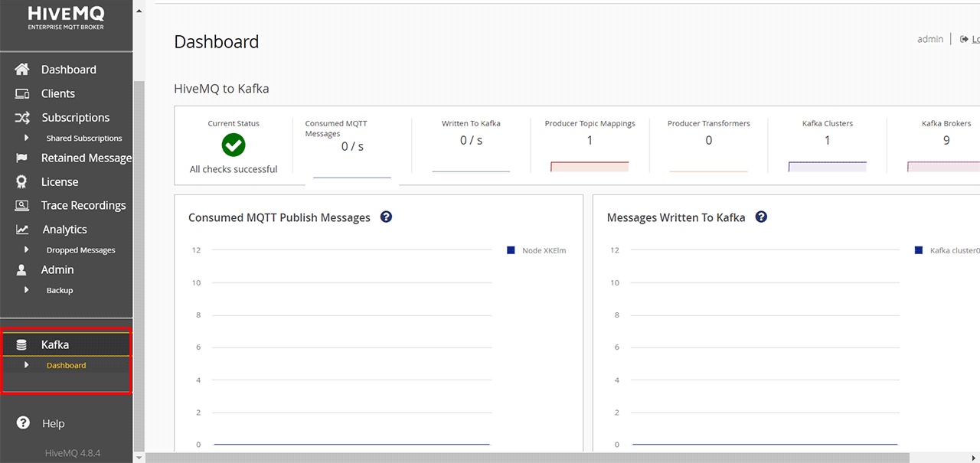Image resolution: width=980 pixels, height=463 pixels.
Task: Click the 'Node XKElm' legend label
Action: point(544,250)
